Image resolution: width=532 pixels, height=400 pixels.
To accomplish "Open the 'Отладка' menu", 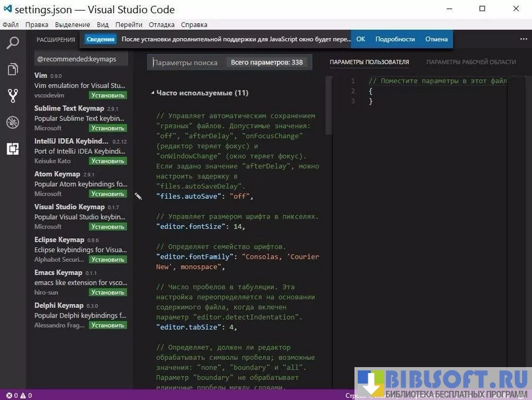I will (162, 25).
